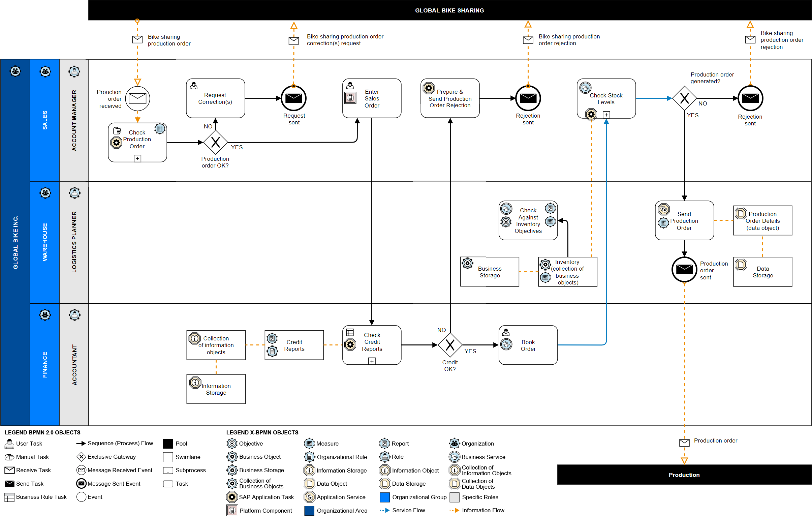Click the business storage icon in Business Storage box
The width and height of the screenshot is (812, 517).
(x=467, y=264)
